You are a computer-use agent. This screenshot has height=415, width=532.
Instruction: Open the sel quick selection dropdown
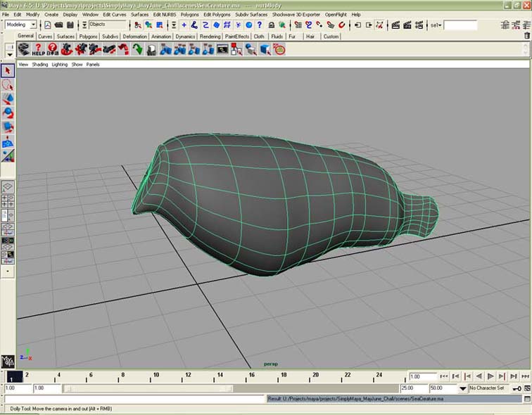(x=436, y=25)
